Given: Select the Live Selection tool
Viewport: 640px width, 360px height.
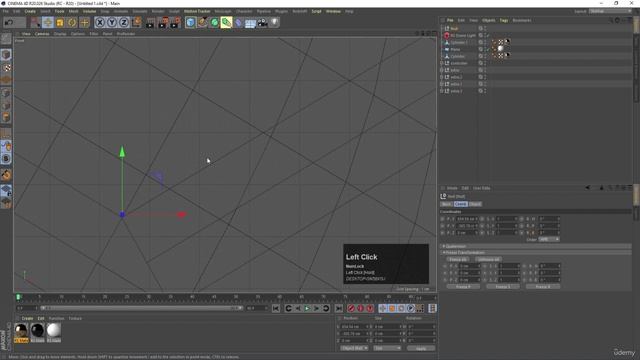Looking at the screenshot, I should (36, 22).
